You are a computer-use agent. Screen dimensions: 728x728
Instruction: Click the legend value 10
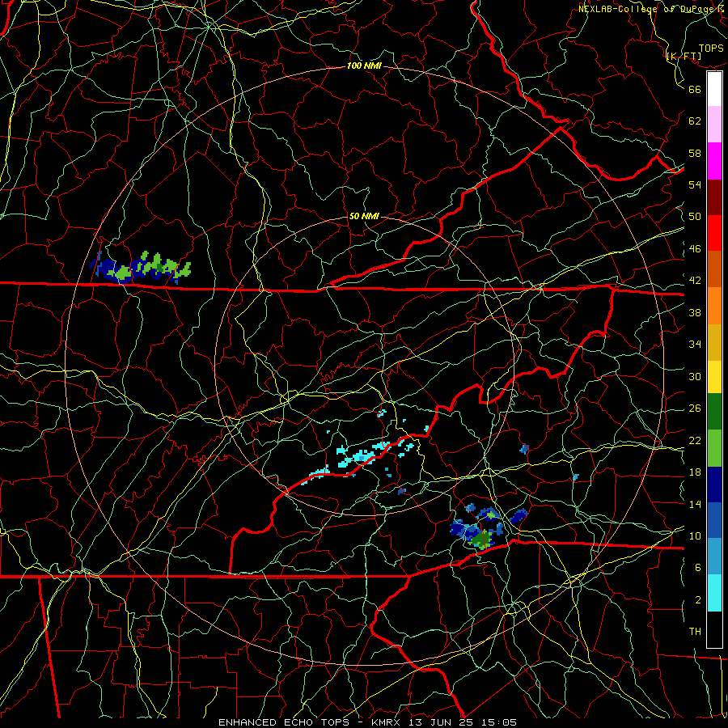coord(695,535)
